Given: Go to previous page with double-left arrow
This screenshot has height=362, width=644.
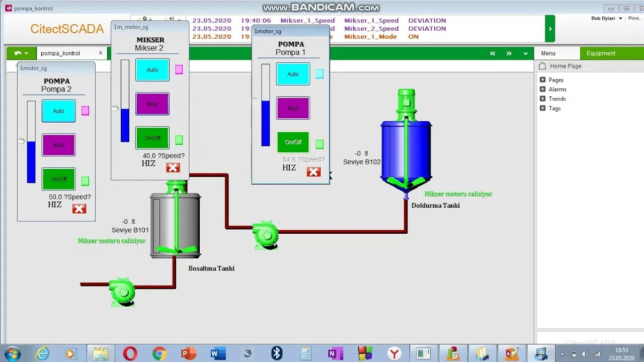Looking at the screenshot, I should [x=493, y=53].
